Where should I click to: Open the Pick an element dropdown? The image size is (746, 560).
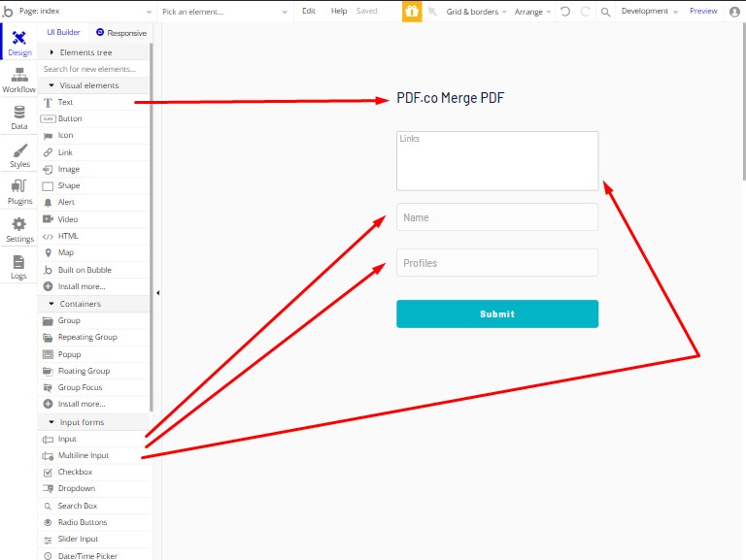(x=224, y=12)
